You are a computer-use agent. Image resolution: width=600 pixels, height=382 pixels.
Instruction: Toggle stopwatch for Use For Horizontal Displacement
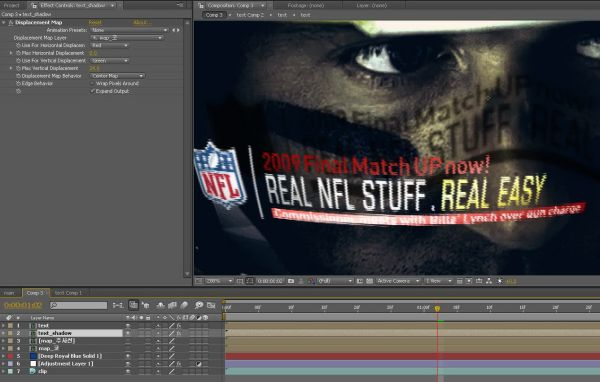[x=18, y=46]
